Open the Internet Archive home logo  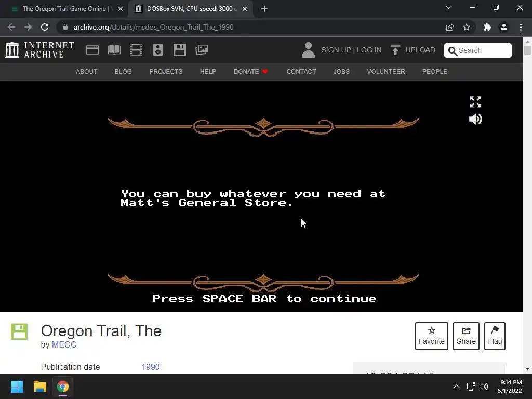click(x=39, y=50)
